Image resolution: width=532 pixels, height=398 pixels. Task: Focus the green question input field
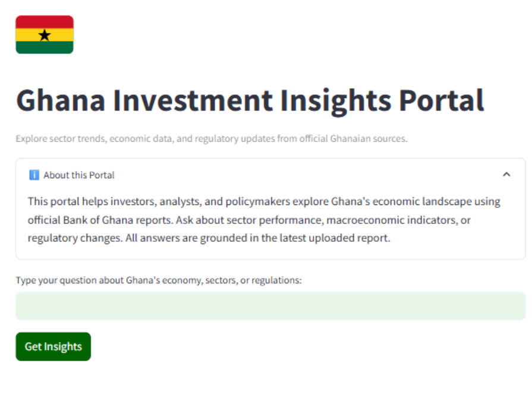tap(270, 306)
